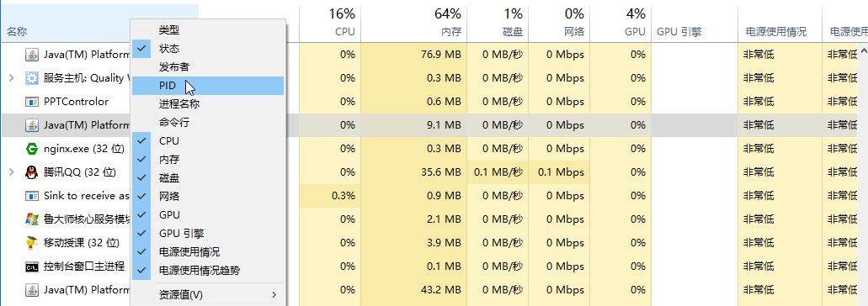Click the nginx.exe green G icon

point(31,149)
